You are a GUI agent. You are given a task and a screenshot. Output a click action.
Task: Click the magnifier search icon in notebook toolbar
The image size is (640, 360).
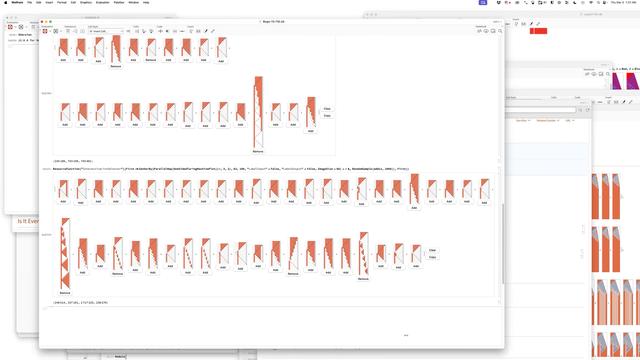500,31
